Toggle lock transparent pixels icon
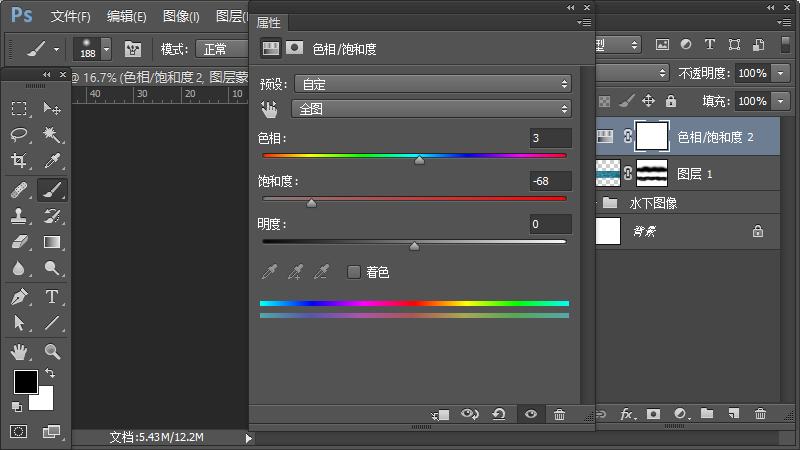Image resolution: width=800 pixels, height=450 pixels. tap(605, 102)
